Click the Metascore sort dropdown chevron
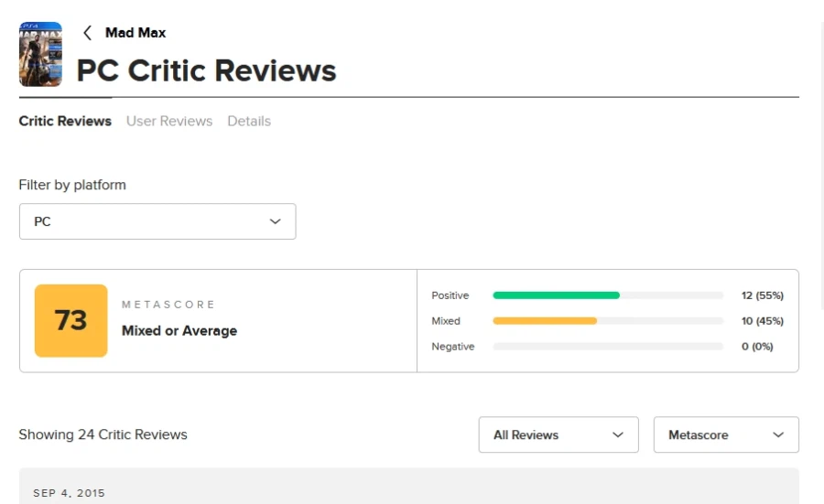824x504 pixels. pos(779,434)
